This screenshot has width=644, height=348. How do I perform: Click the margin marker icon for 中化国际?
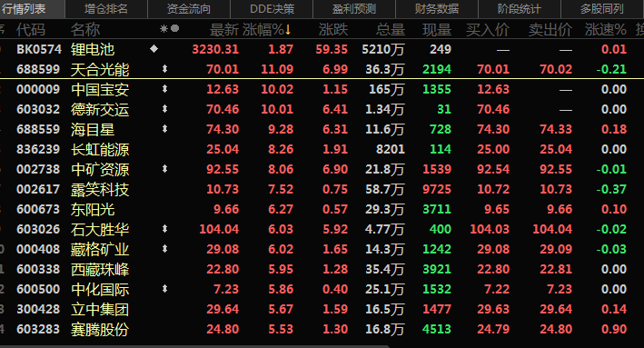pos(164,289)
